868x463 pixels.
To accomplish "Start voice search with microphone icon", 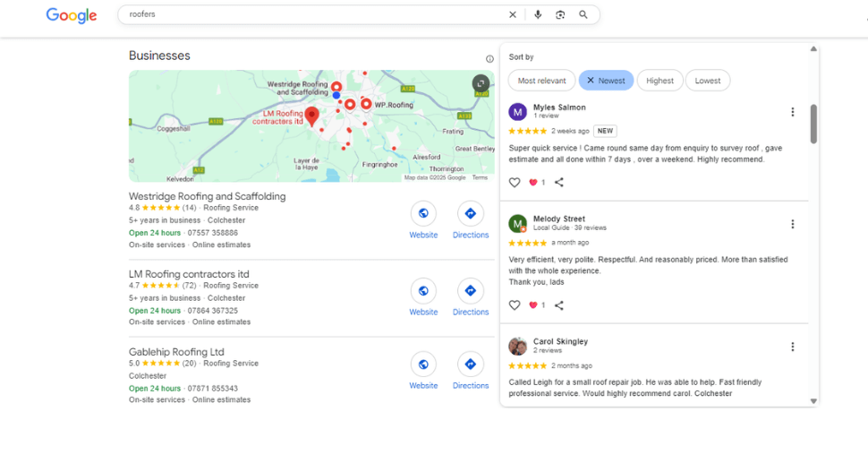I will [x=538, y=15].
